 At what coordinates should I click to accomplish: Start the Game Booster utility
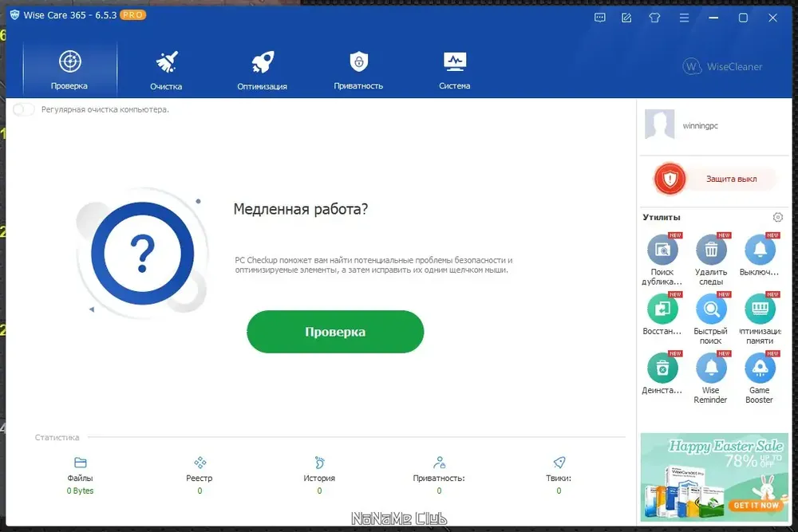click(760, 368)
